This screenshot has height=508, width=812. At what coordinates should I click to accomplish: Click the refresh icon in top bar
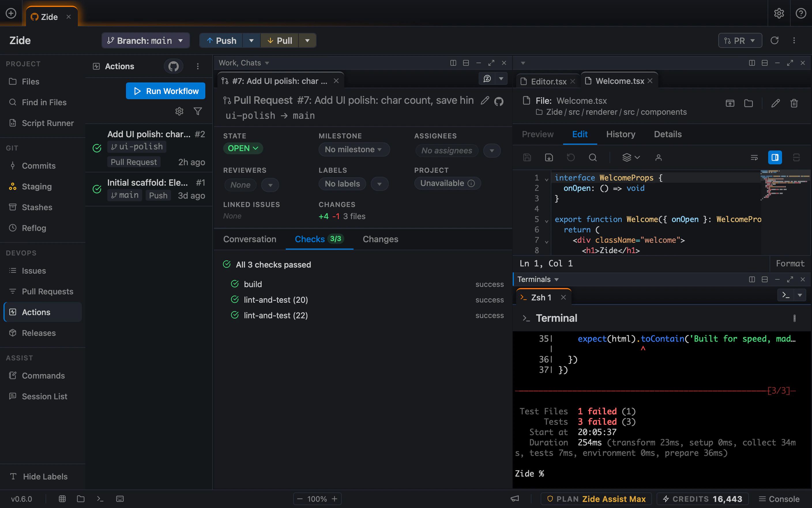[x=775, y=40]
